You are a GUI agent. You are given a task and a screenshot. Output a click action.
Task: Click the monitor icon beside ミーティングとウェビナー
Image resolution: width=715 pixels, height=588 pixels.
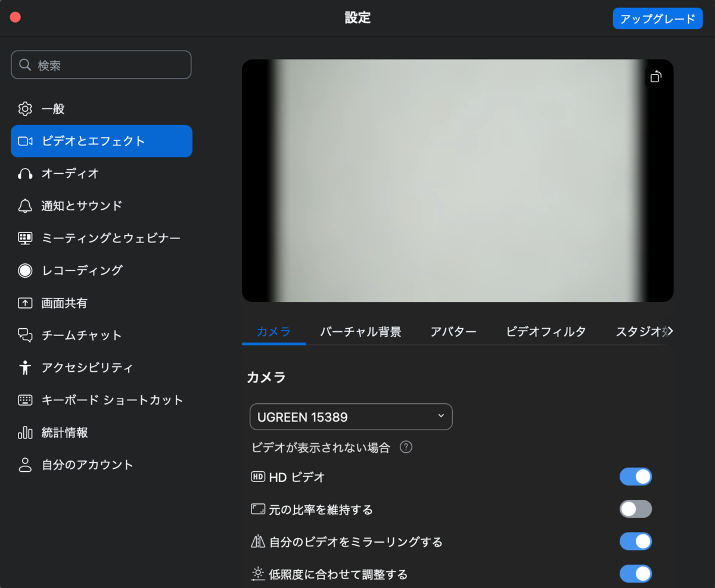25,238
